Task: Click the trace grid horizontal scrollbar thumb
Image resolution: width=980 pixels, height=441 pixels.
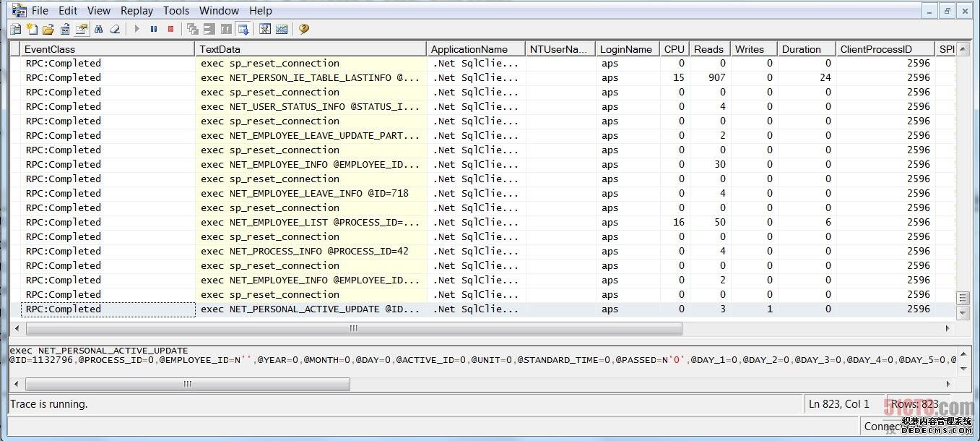Action: 354,328
